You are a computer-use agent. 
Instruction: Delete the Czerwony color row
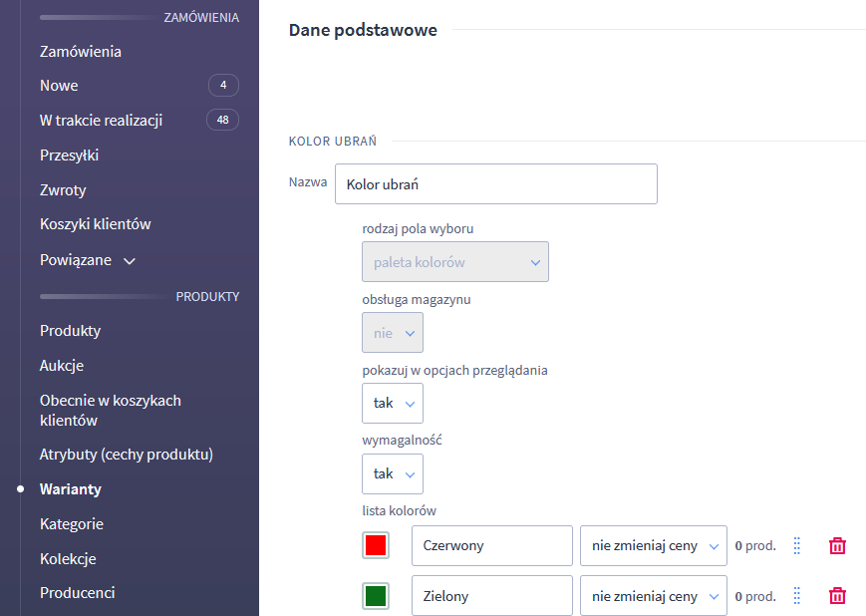[x=838, y=546]
